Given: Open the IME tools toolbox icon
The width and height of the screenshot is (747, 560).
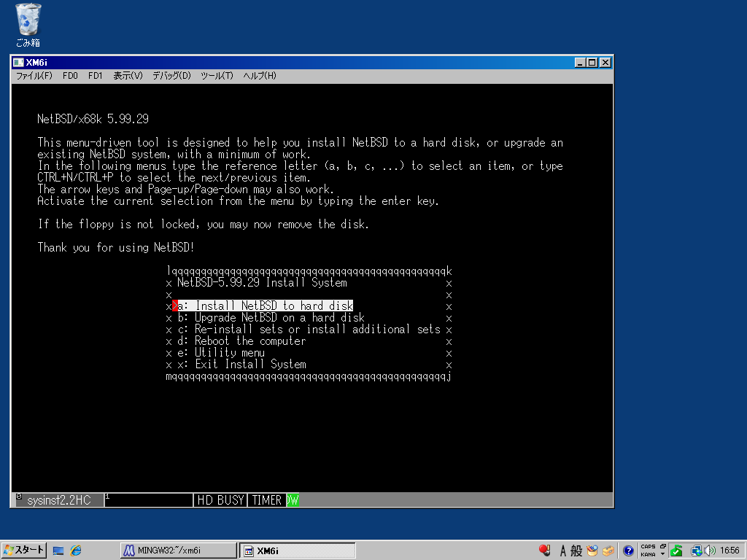Looking at the screenshot, I should click(x=608, y=551).
